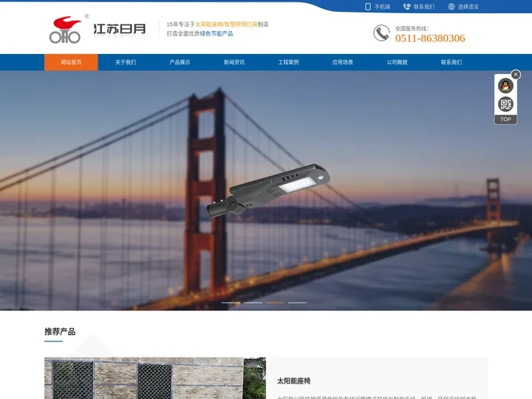Click the contact phone icon in top bar
Screen dimensions: 532x399
point(407,7)
